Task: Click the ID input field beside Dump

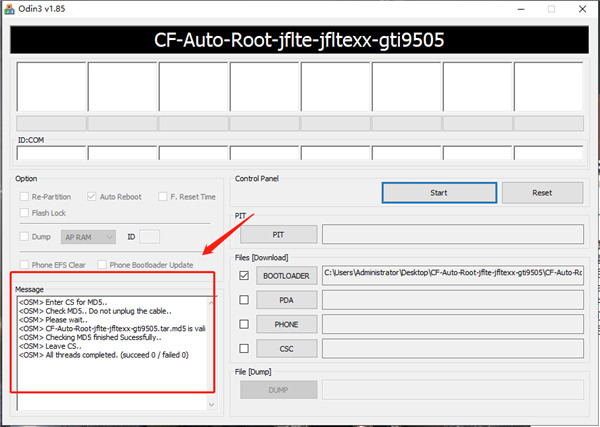Action: pos(150,237)
